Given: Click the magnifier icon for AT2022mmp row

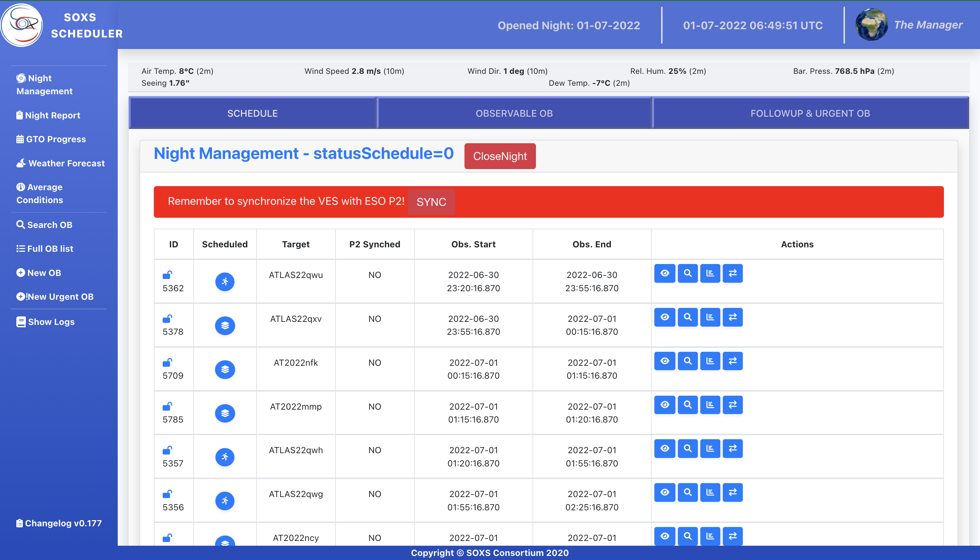Looking at the screenshot, I should pyautogui.click(x=687, y=405).
